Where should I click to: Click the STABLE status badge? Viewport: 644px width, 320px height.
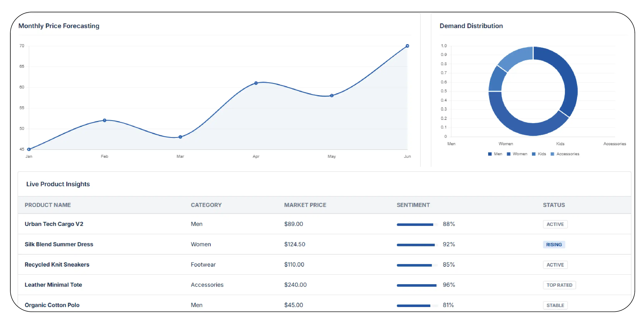(x=555, y=305)
